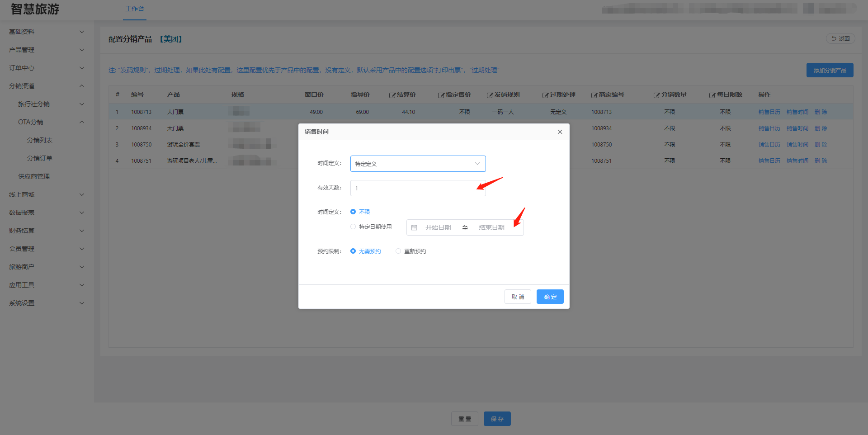Click edit icon beside 指定售价 column header

pyautogui.click(x=441, y=95)
